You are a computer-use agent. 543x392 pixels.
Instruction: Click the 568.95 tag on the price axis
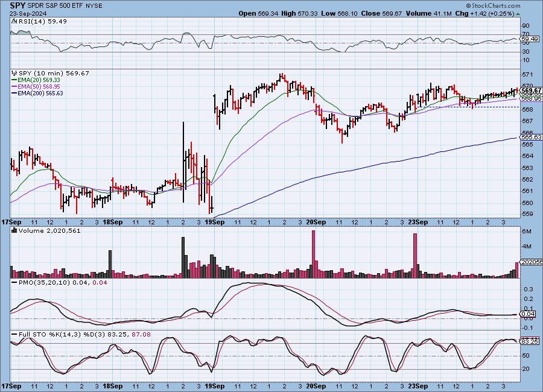[532, 99]
